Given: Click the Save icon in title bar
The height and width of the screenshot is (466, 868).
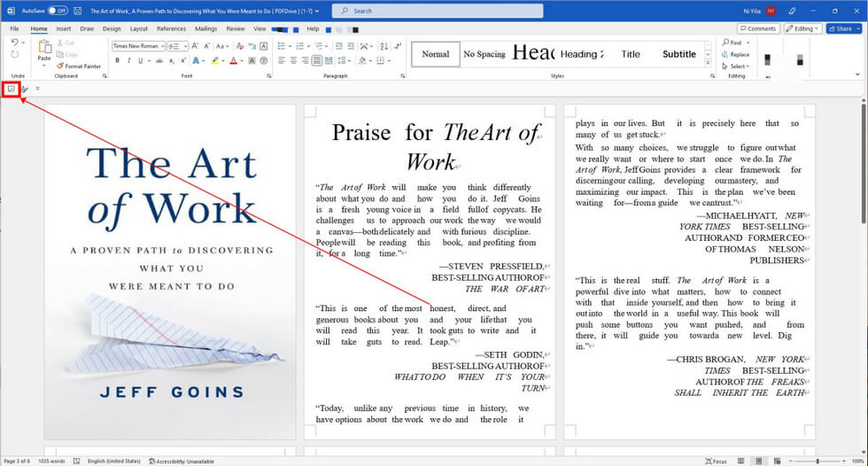Looking at the screenshot, I should [x=78, y=11].
